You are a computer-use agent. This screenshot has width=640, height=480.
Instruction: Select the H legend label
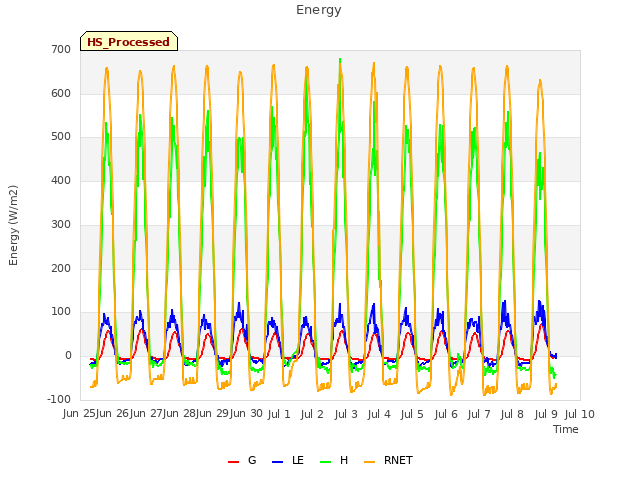click(344, 460)
